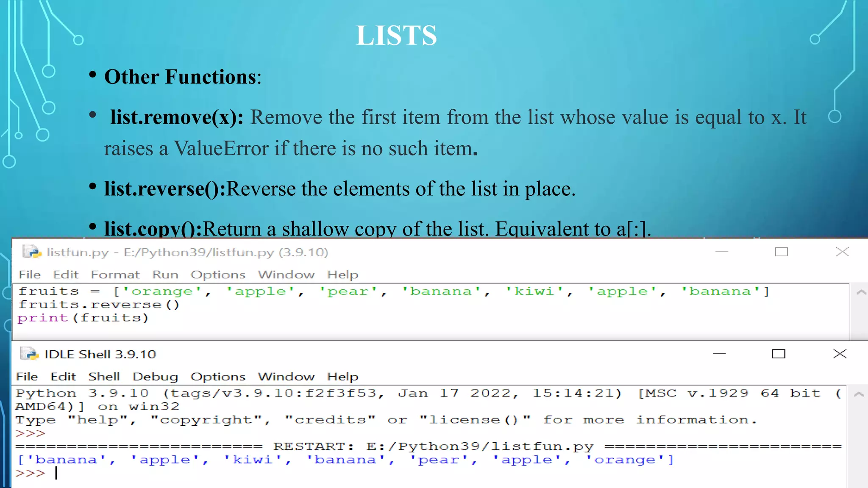Minimize the listfun.py editor window
This screenshot has width=868, height=488.
pos(722,252)
